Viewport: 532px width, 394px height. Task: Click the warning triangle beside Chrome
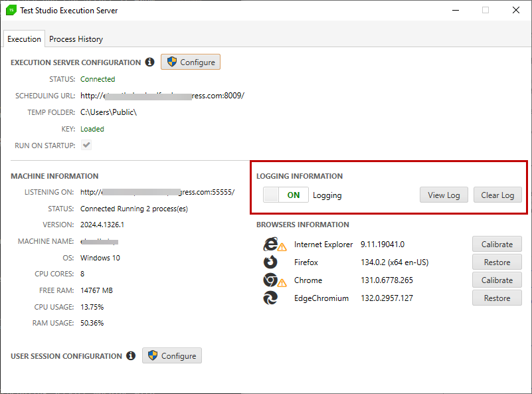pyautogui.click(x=282, y=282)
